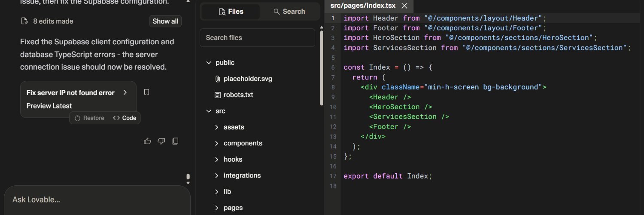The image size is (644, 215).
Task: Focus the Ask Lovable input field
Action: [x=97, y=200]
